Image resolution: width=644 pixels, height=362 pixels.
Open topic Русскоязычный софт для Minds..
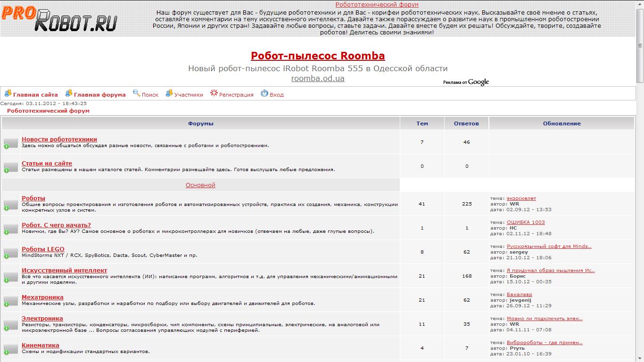point(549,247)
